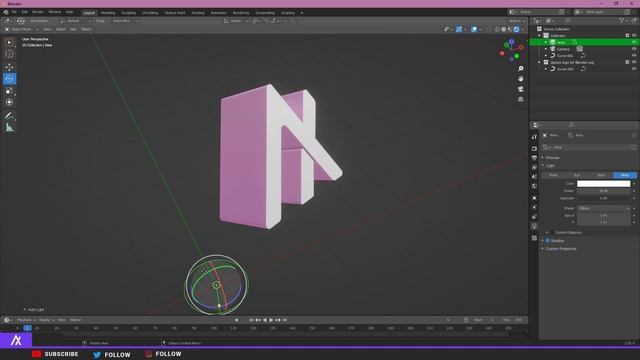Image resolution: width=640 pixels, height=360 pixels.
Task: Open Scene properties tab
Action: click(534, 177)
